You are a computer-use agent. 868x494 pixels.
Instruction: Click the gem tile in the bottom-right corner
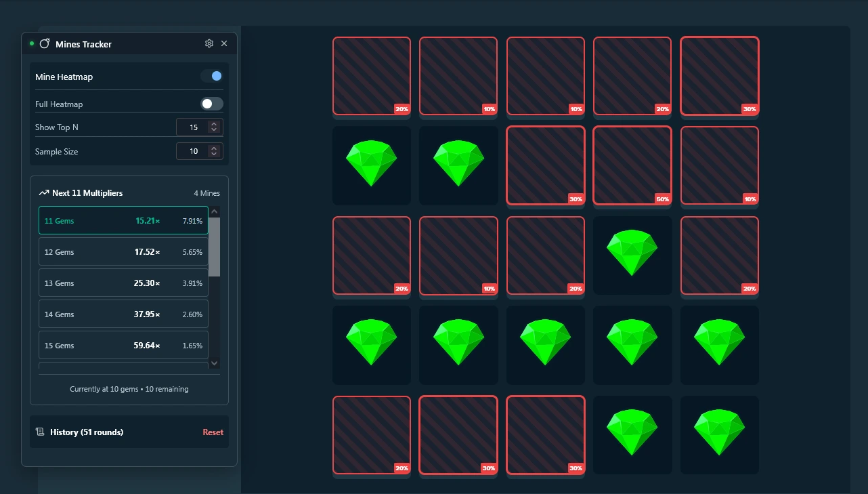pos(719,435)
